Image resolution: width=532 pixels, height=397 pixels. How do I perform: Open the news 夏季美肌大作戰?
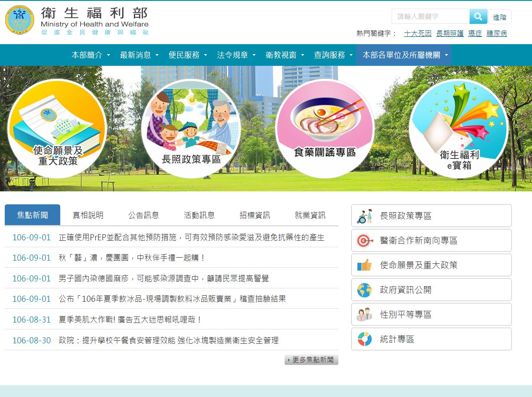pyautogui.click(x=131, y=320)
